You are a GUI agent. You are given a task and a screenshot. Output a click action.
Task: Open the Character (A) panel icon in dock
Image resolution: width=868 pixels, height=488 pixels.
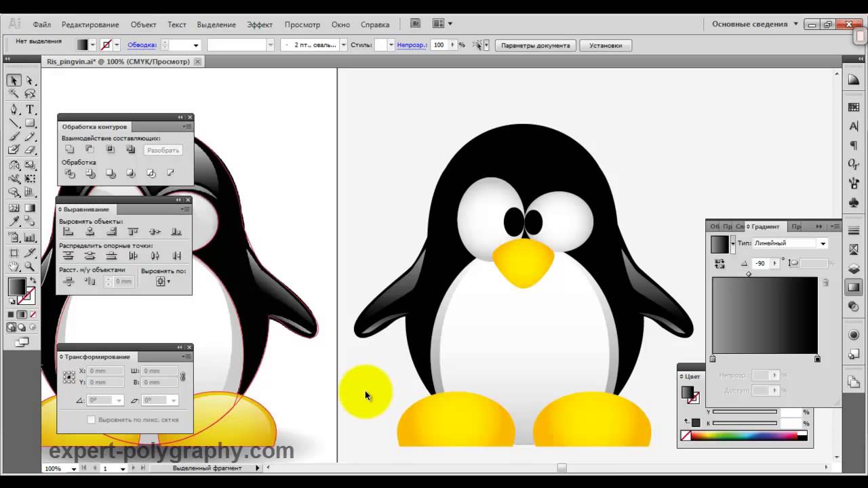(x=854, y=126)
